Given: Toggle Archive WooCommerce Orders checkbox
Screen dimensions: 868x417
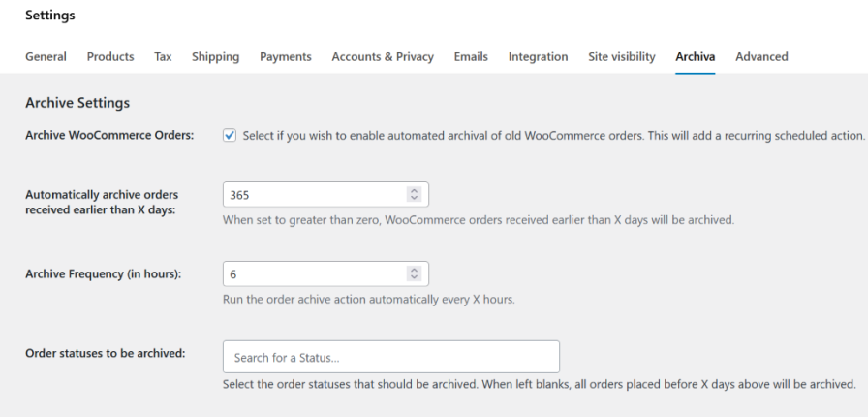Looking at the screenshot, I should (x=230, y=136).
